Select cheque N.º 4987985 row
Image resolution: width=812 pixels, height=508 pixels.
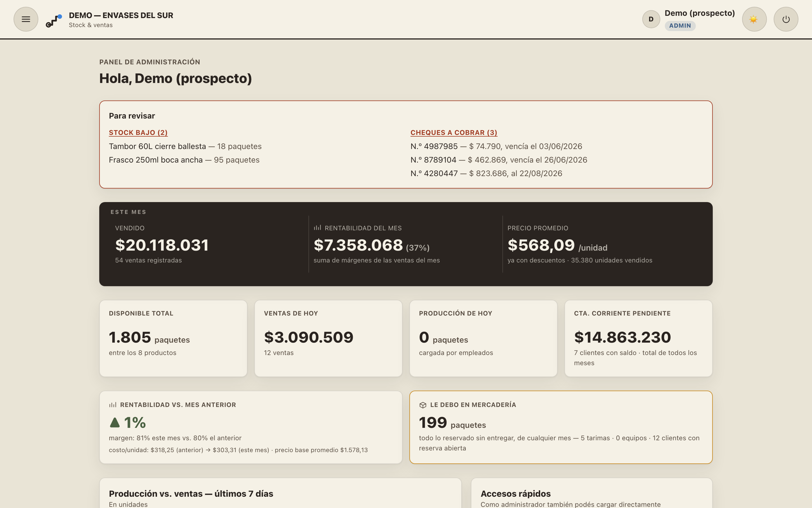tap(496, 146)
